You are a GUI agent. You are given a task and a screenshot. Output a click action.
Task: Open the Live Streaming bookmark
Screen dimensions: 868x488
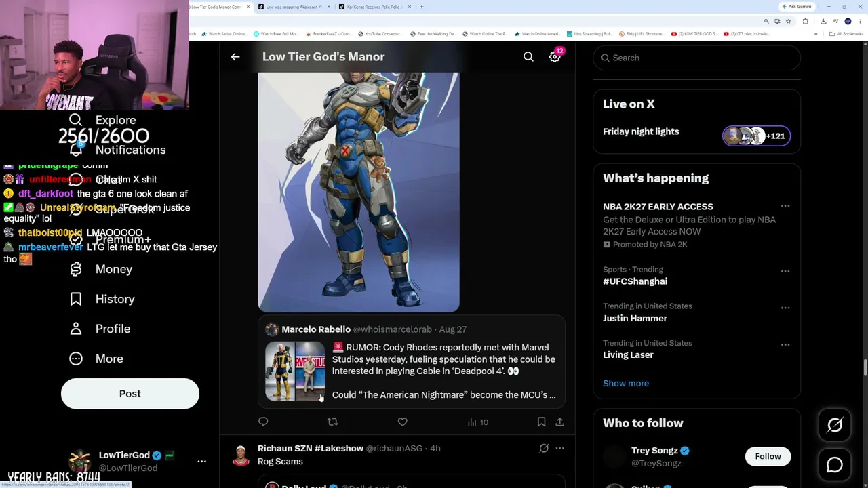click(x=589, y=34)
